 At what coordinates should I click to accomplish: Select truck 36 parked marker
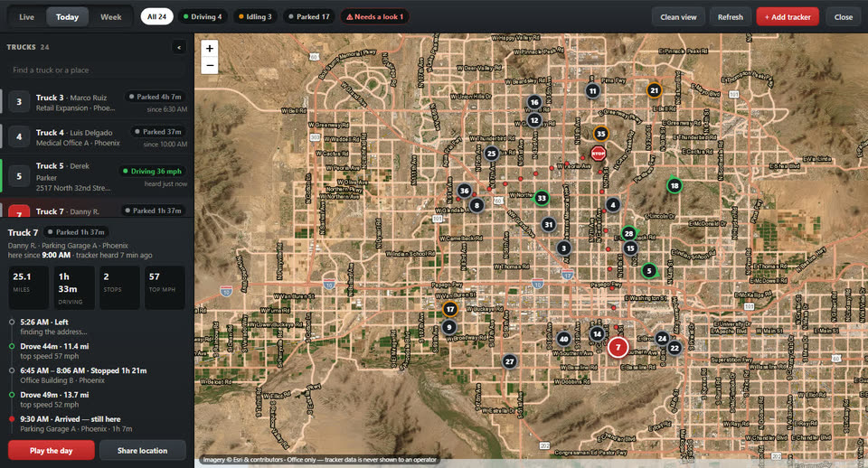465,191
